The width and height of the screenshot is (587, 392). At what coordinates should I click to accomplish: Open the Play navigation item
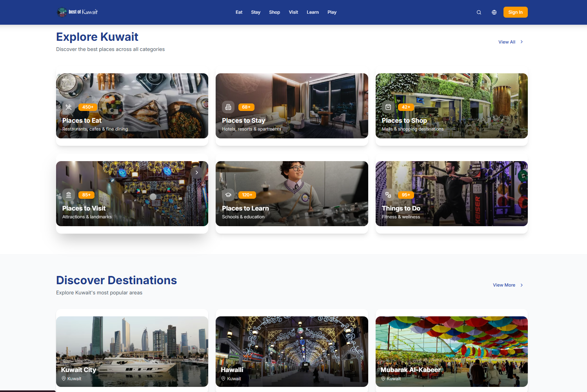332,12
